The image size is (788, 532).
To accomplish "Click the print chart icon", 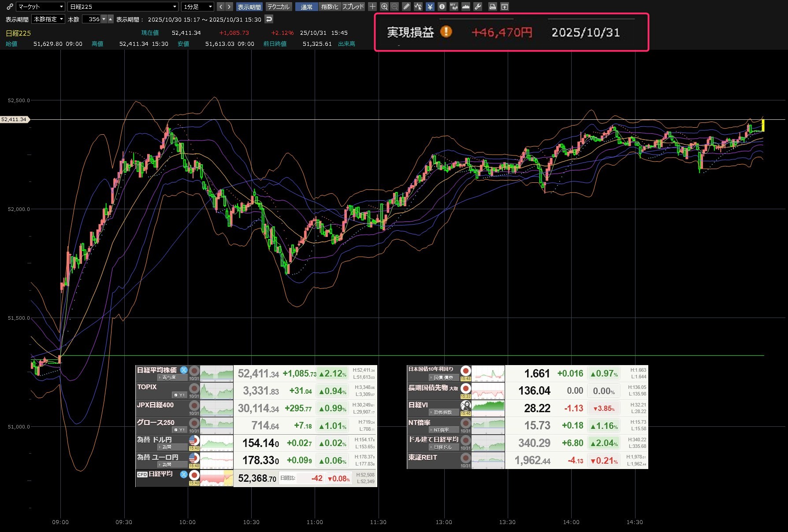I will tap(493, 7).
